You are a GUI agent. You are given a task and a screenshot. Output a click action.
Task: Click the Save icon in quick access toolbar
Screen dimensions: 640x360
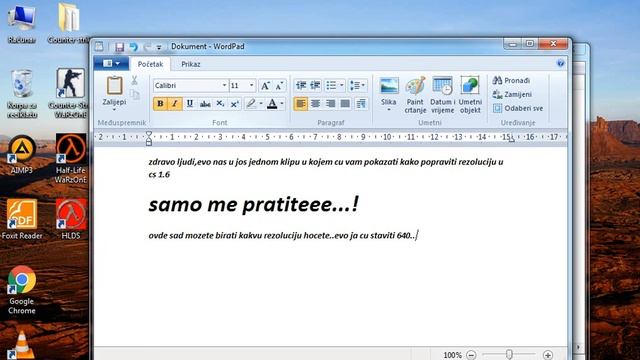click(x=119, y=47)
